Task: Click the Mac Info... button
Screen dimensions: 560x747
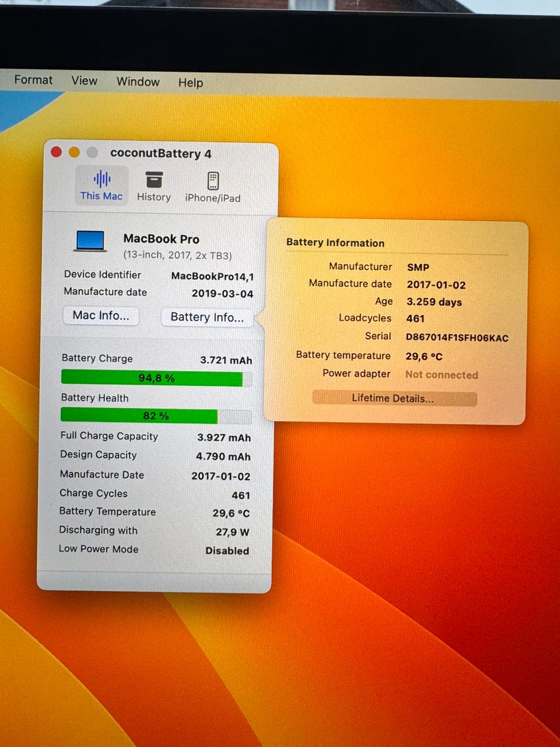Action: [101, 316]
